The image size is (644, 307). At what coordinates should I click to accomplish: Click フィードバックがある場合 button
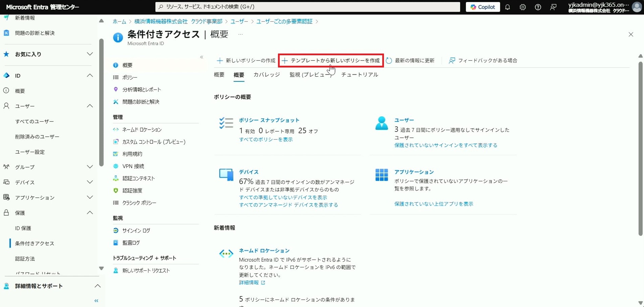[483, 60]
